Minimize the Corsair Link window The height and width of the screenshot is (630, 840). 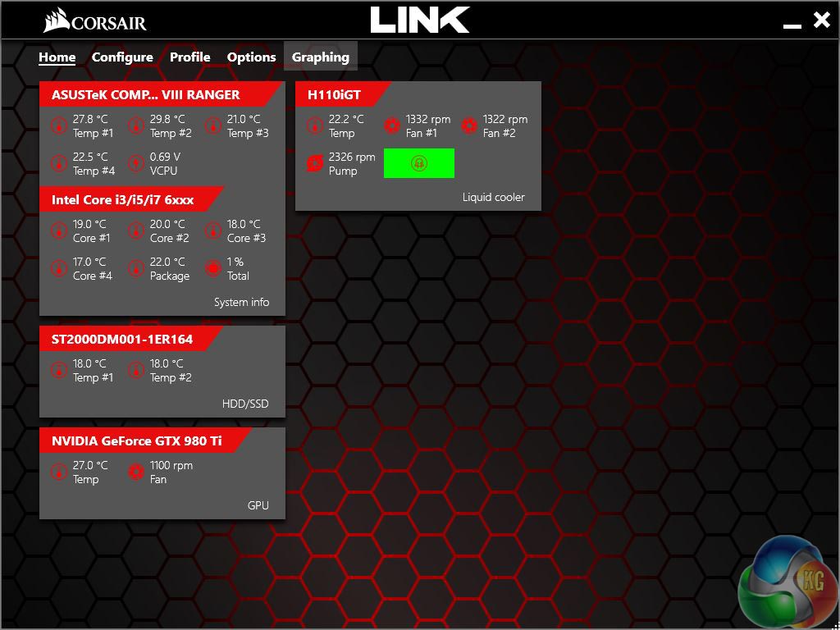click(x=792, y=25)
